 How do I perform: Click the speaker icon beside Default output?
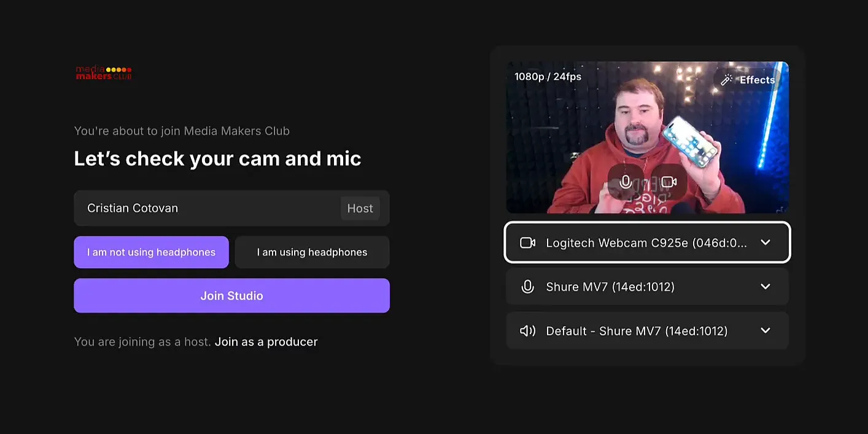(527, 331)
